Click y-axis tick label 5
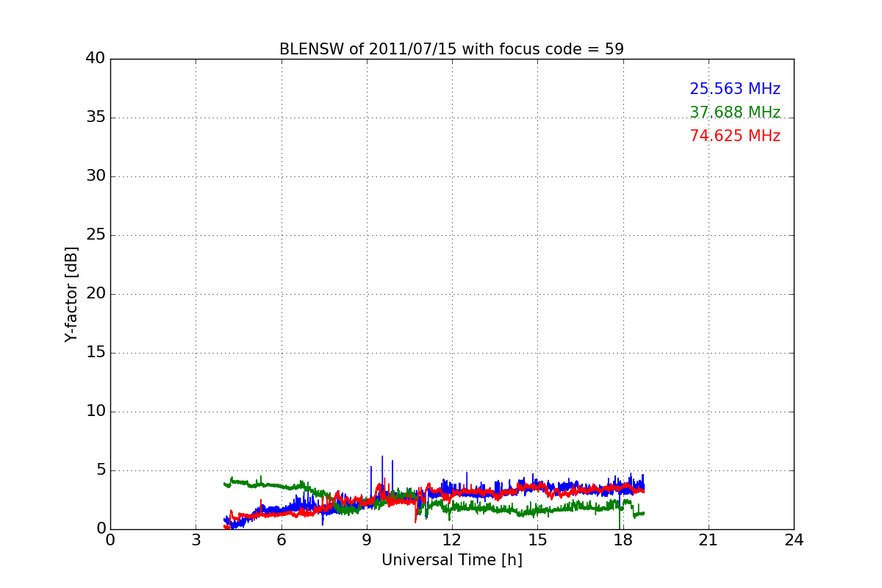Viewport: 882px width, 588px height. coord(101,470)
